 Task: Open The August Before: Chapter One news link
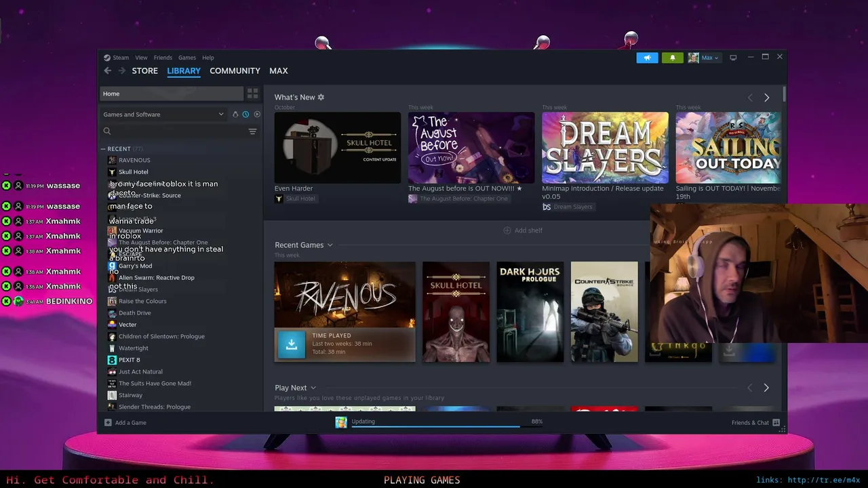click(464, 199)
